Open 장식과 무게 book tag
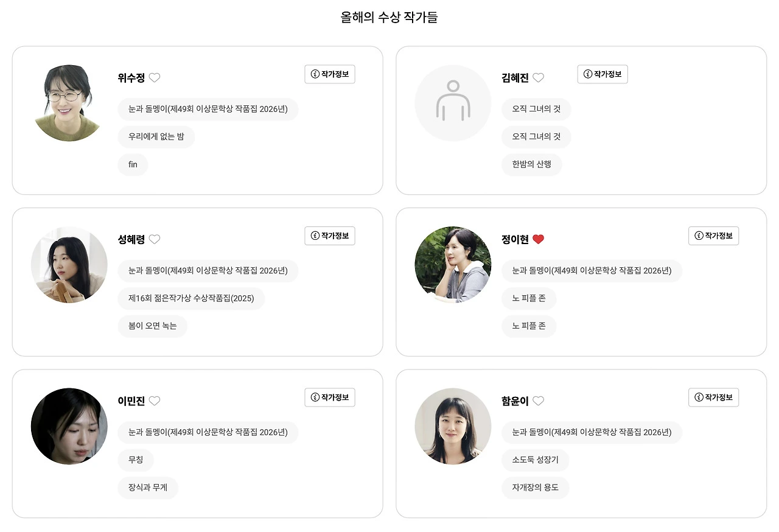The height and width of the screenshot is (532, 779). (x=148, y=488)
